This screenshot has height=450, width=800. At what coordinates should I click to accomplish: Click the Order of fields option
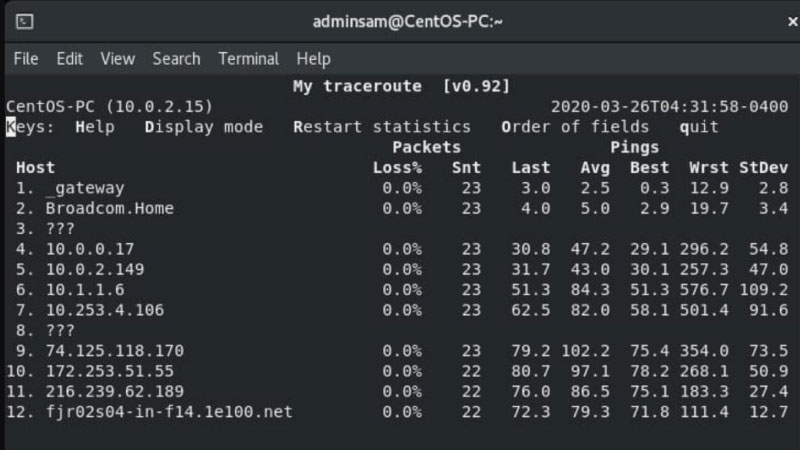[x=575, y=127]
